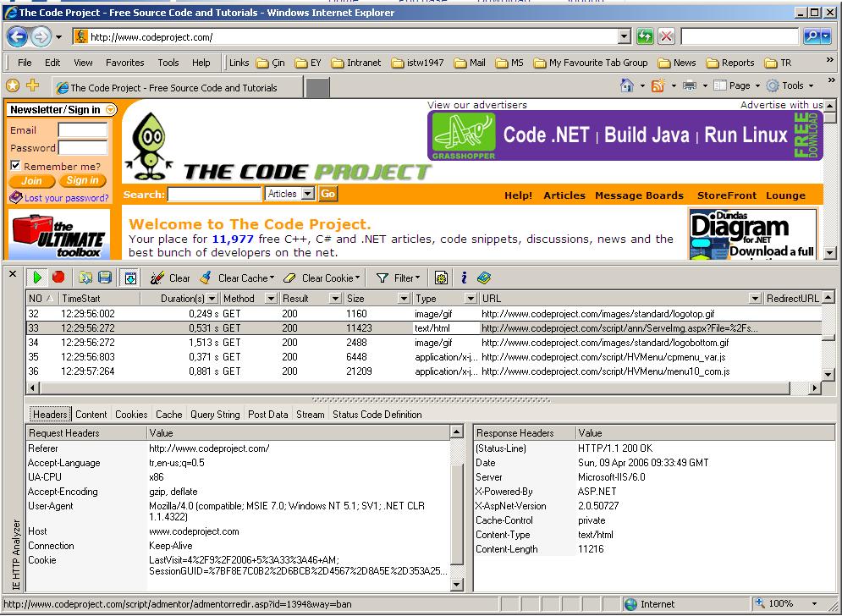This screenshot has height=616, width=842.
Task: Toggle the Remember me checkbox
Action: point(15,165)
